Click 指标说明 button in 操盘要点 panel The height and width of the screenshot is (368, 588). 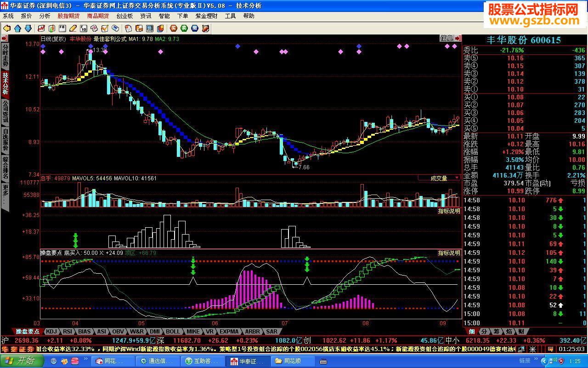[x=449, y=253]
